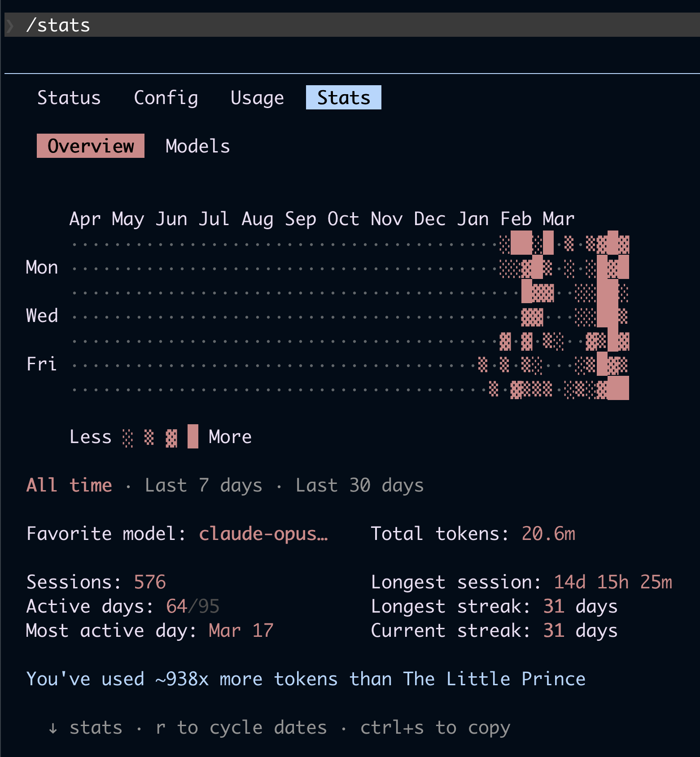Click the Mon row label of heatmap
This screenshot has width=700, height=757.
[x=42, y=267]
